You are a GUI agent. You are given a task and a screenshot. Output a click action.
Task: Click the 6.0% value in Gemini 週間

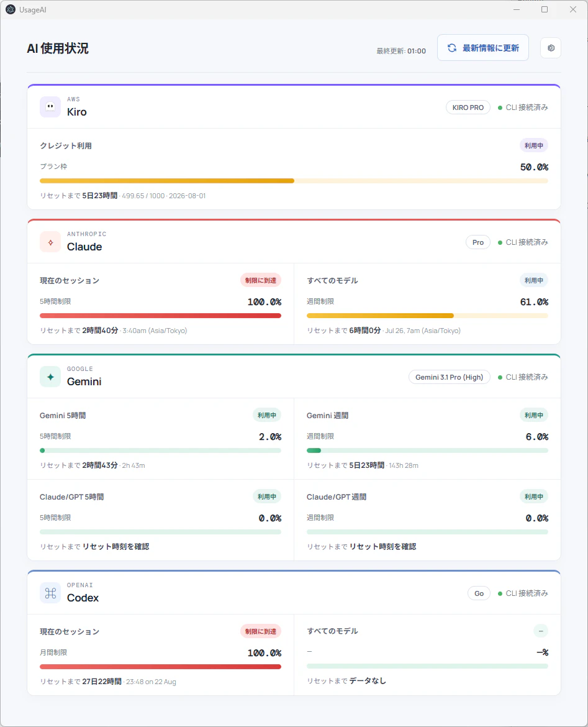click(536, 437)
